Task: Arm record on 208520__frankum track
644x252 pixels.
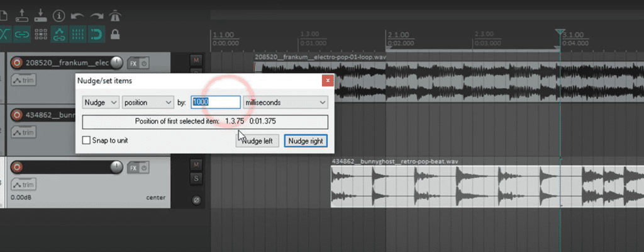Action: (17, 63)
